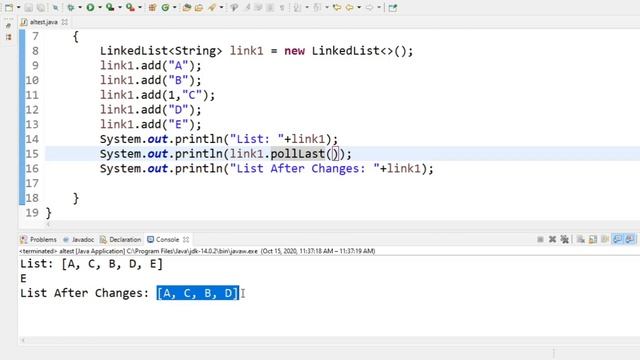This screenshot has width=640, height=360.
Task: Select the Console tab
Action: [163, 240]
